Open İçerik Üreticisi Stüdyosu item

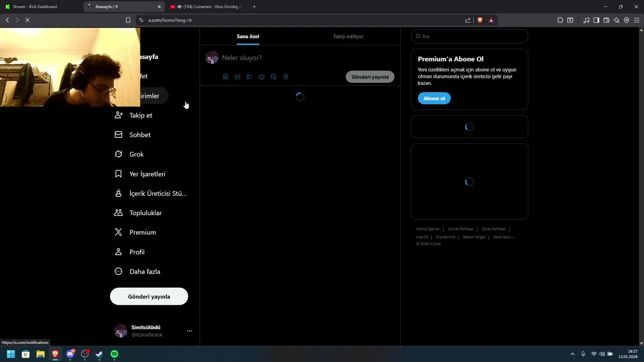(151, 194)
